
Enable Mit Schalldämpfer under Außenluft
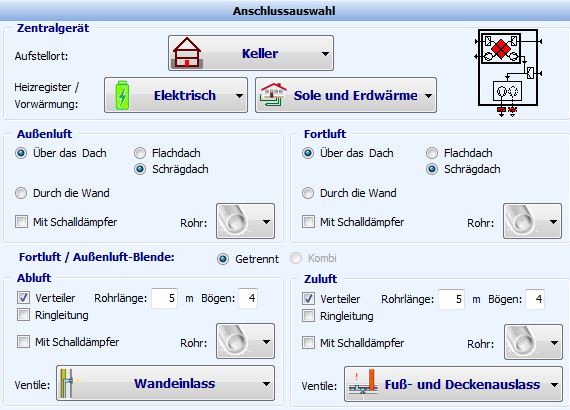pyautogui.click(x=21, y=221)
